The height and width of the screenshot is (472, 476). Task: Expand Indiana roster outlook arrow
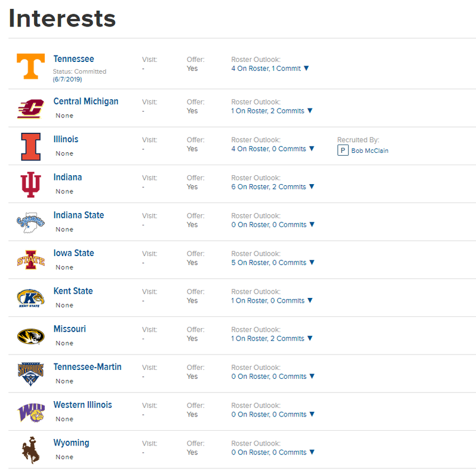tap(312, 187)
